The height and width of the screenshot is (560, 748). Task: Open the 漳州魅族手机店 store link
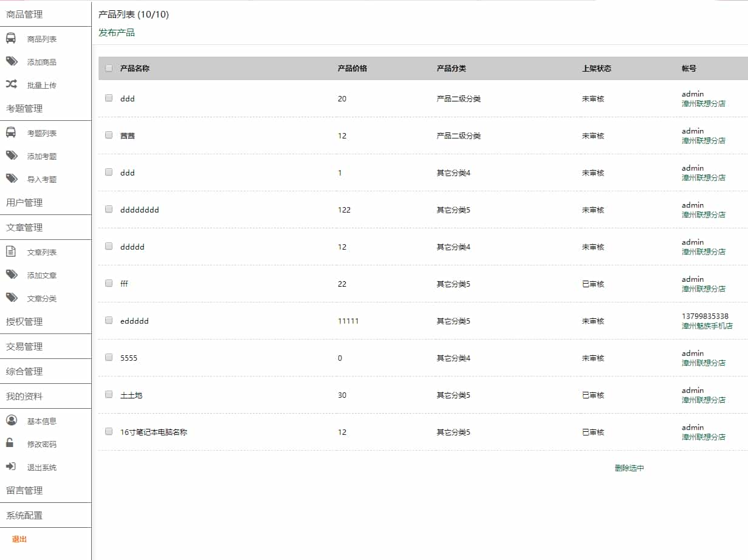(707, 326)
